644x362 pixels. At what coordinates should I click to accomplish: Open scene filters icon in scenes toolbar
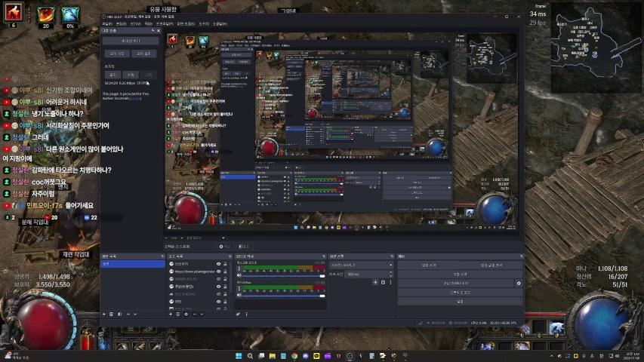pos(119,314)
